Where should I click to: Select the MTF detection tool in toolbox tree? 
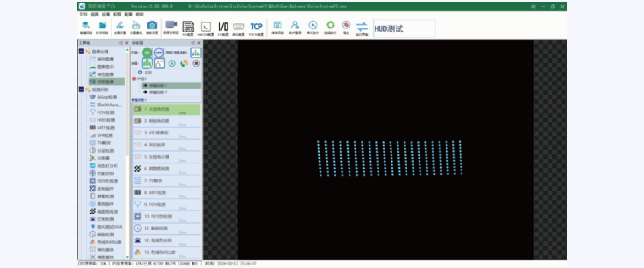[102, 128]
